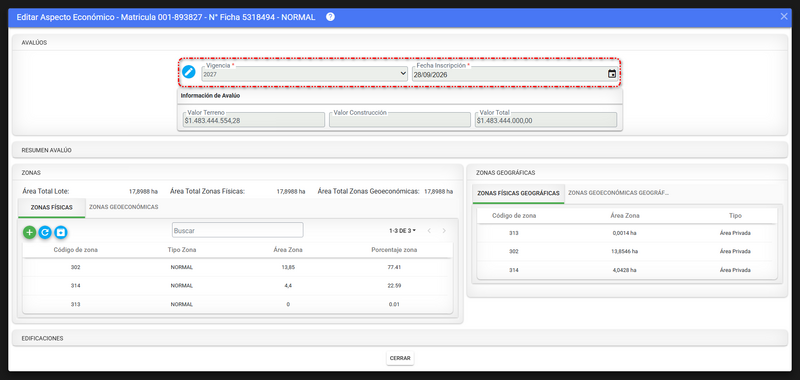Screen dimensions: 800x380
Task: Click the 4,4 area value
Action: coord(288,286)
